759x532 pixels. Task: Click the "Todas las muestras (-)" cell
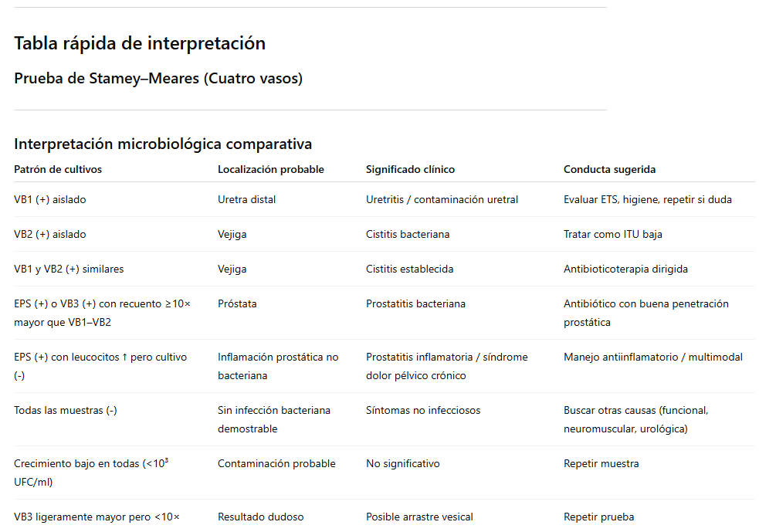[66, 410]
